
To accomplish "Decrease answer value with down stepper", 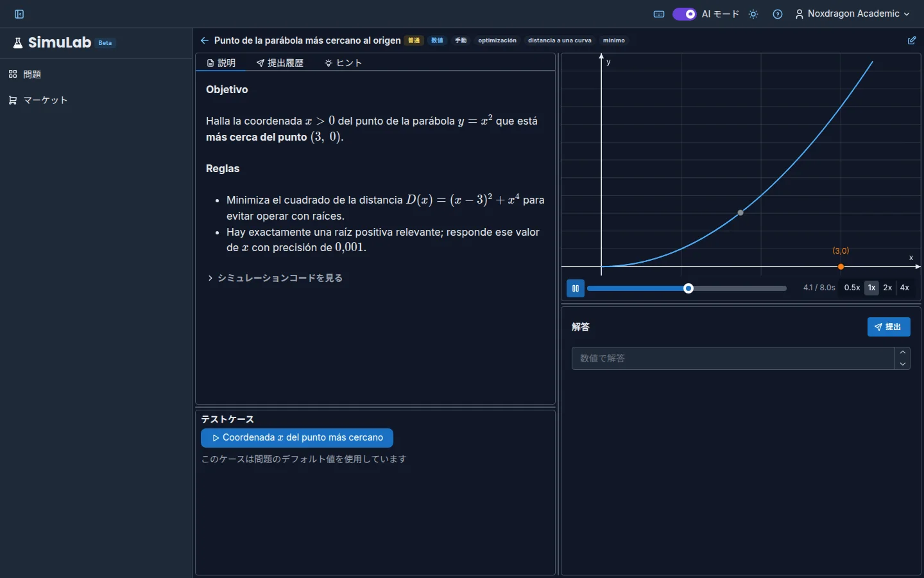I will click(x=903, y=364).
